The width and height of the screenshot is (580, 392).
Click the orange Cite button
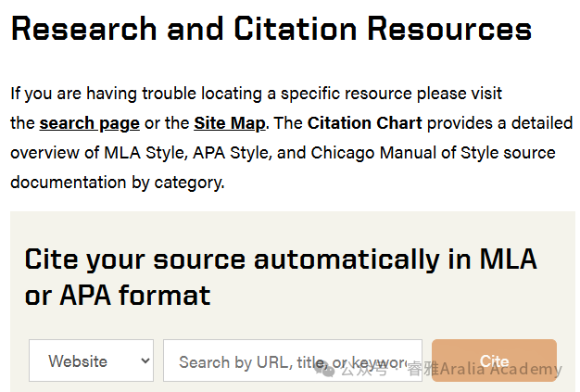494,360
